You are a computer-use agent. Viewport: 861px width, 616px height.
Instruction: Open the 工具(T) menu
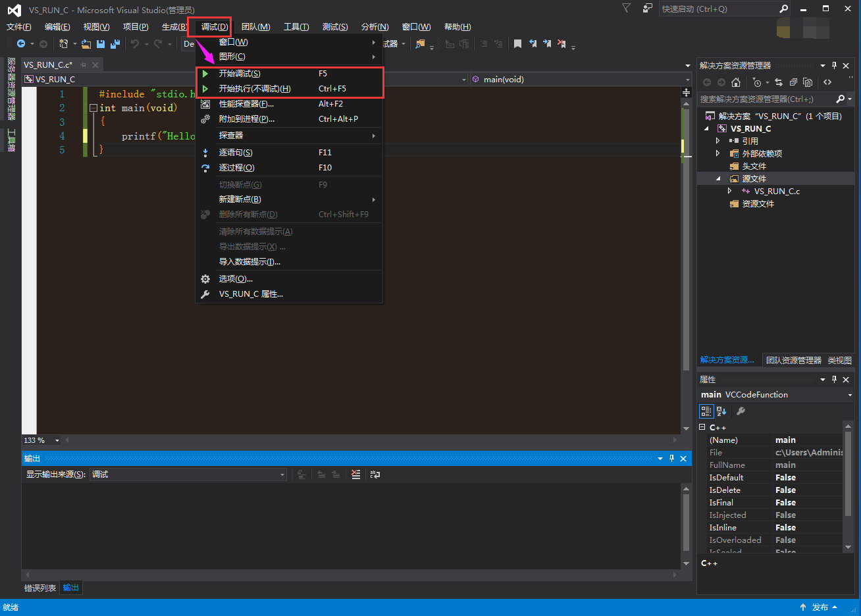[x=296, y=27]
